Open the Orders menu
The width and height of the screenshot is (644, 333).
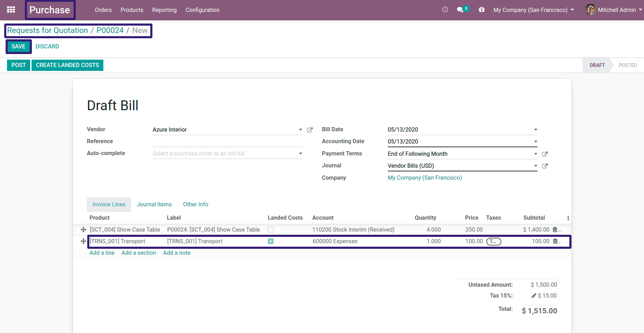[x=103, y=10]
